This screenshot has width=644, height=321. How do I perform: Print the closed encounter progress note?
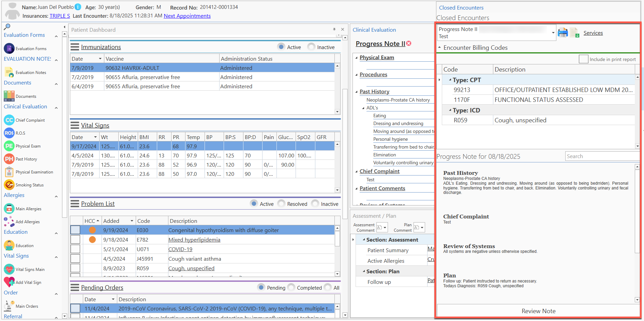tap(563, 33)
